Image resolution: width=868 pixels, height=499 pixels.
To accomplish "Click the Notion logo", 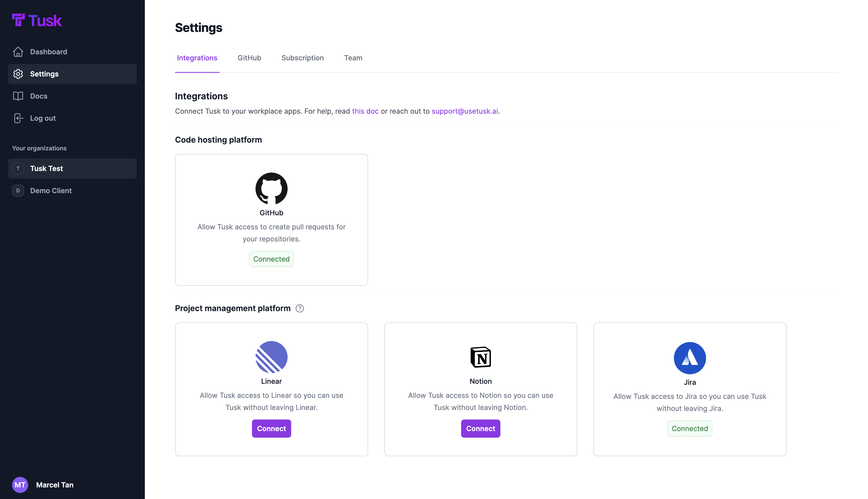I will [481, 357].
